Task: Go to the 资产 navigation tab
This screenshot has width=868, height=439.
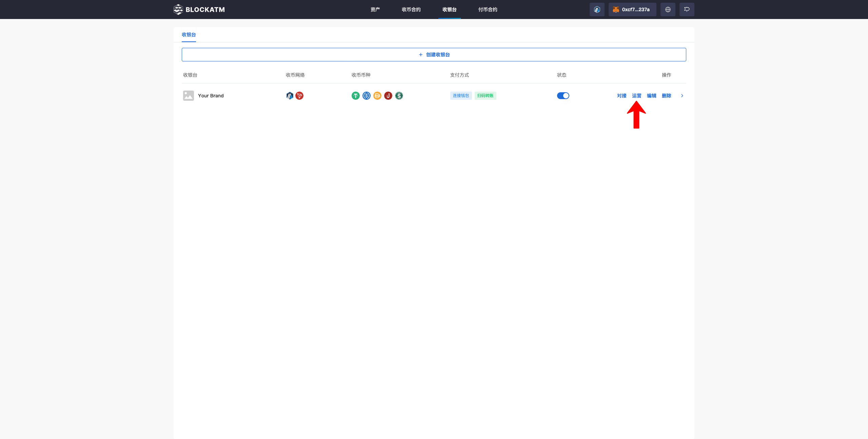Action: 375,9
